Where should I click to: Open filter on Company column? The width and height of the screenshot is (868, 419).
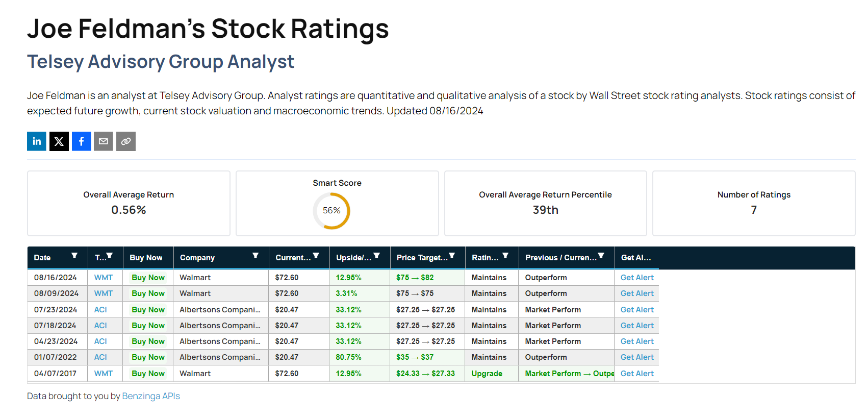(256, 256)
